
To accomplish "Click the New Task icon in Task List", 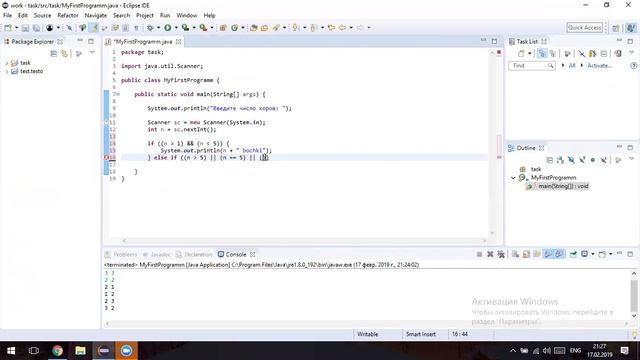I will (521, 53).
